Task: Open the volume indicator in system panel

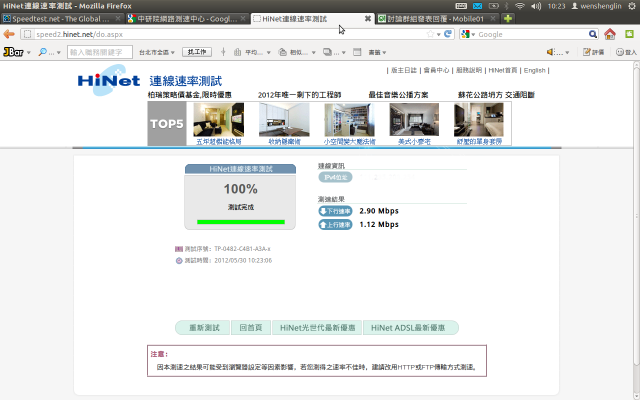Action: point(536,6)
